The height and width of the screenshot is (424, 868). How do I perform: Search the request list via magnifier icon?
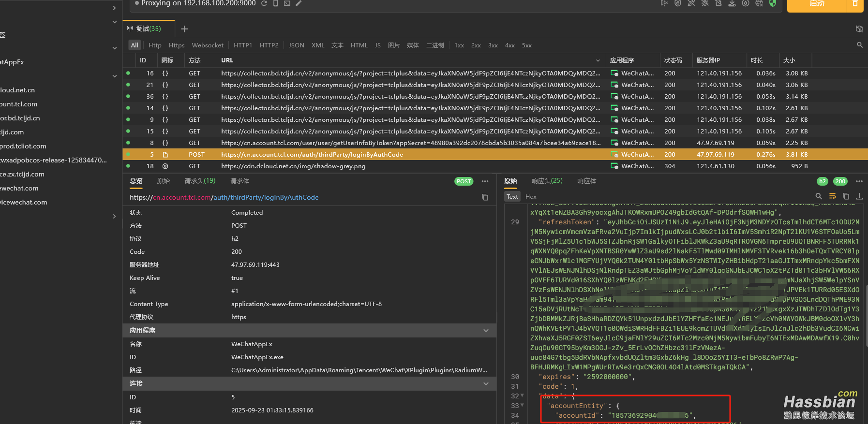860,45
